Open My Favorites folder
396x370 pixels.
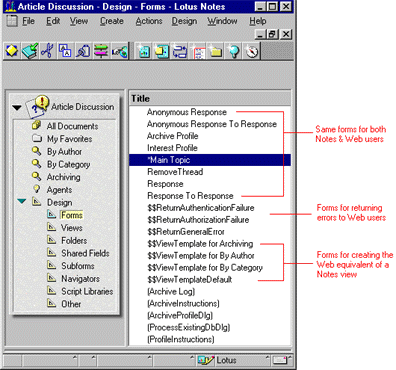point(69,139)
